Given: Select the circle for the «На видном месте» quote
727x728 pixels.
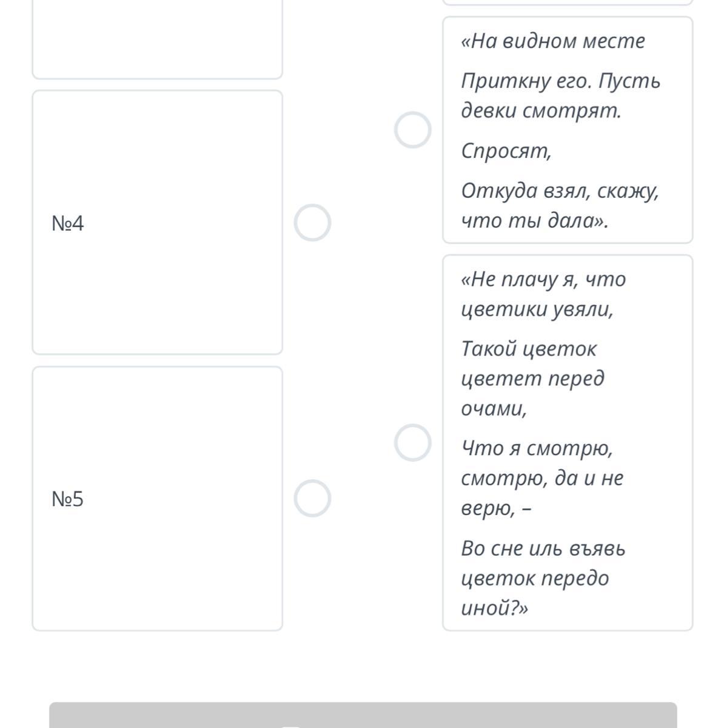Looking at the screenshot, I should click(x=412, y=129).
